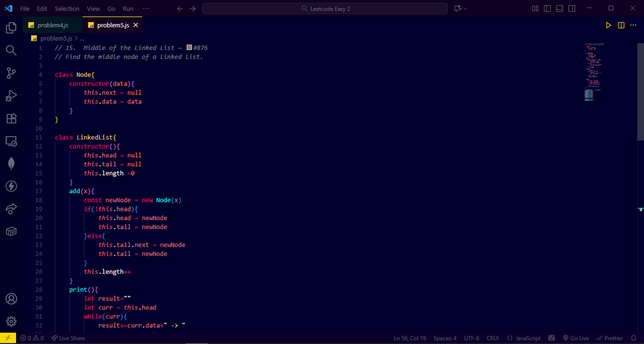
Task: Open the Accounts menu icon
Action: (x=11, y=299)
